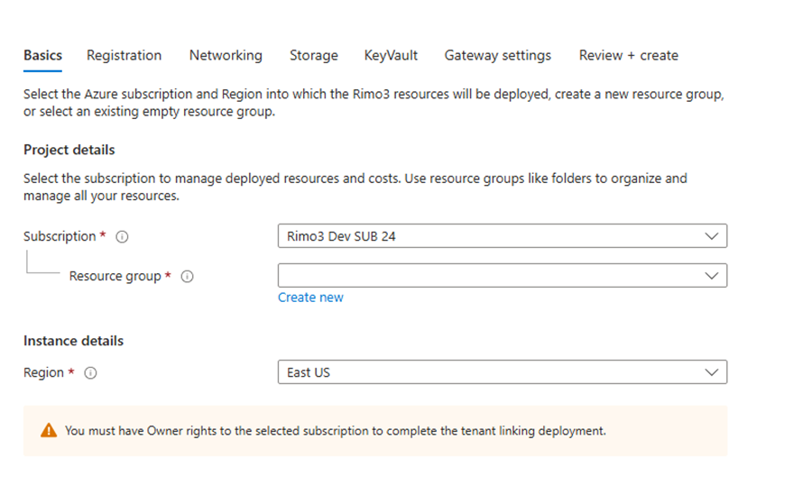This screenshot has width=812, height=504.
Task: Switch to the KeyVault tab
Action: 391,56
